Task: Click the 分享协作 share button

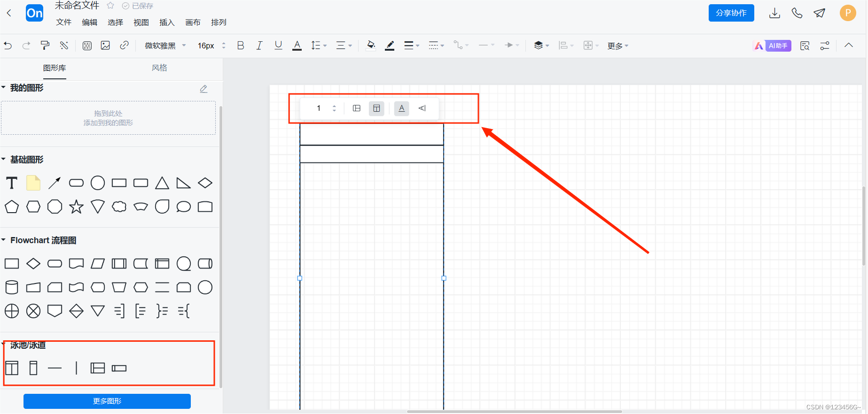Action: [x=731, y=13]
